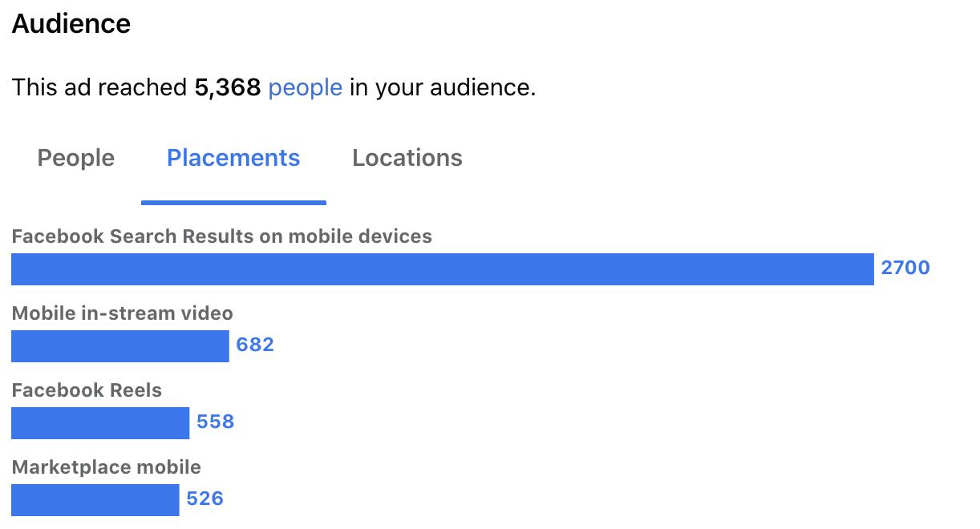Click the Audience heading

pyautogui.click(x=71, y=24)
